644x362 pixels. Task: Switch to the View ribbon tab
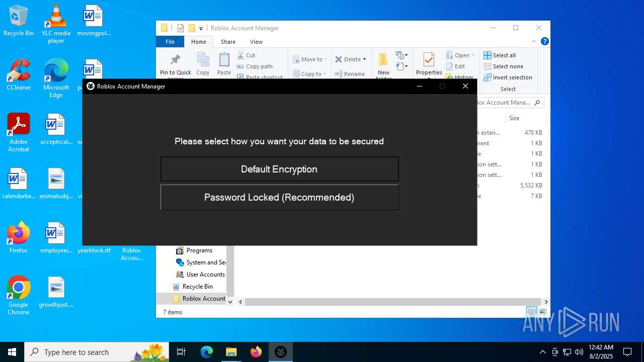click(256, 42)
